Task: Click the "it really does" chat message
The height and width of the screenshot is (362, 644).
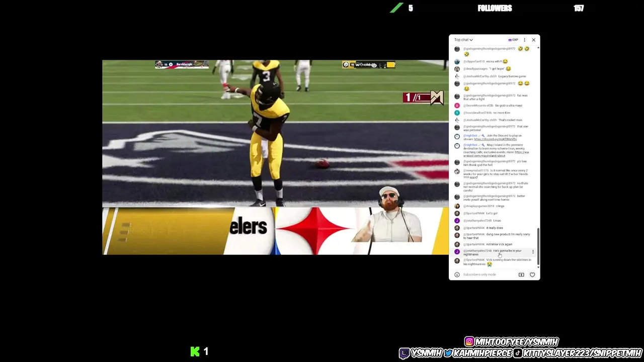Action: pos(495,228)
